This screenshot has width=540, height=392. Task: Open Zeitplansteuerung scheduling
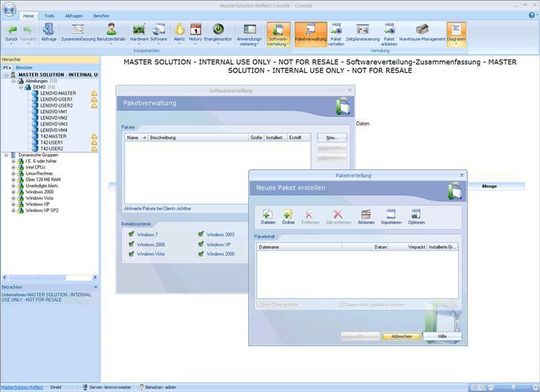pyautogui.click(x=363, y=33)
